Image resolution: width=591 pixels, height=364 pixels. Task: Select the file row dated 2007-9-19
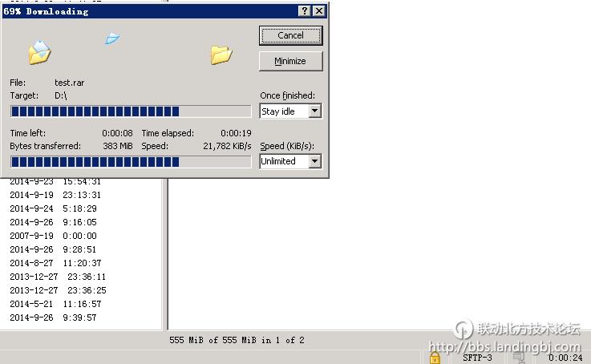coord(53,236)
